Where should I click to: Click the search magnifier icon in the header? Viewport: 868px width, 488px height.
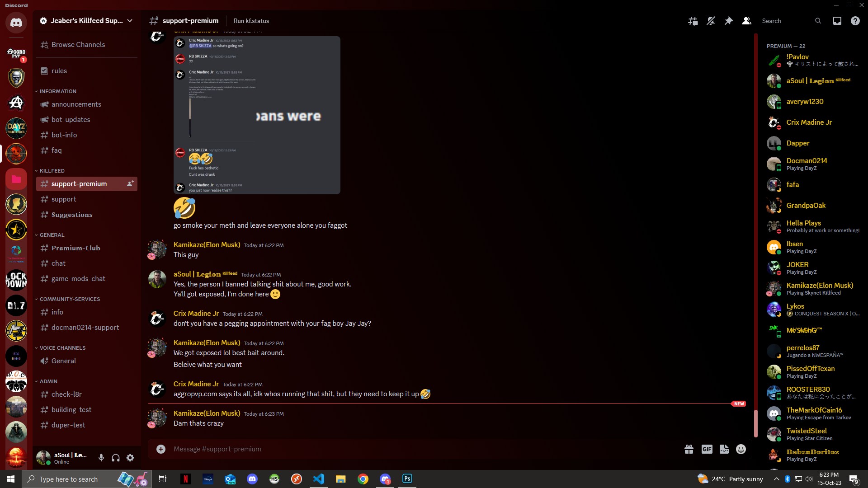click(818, 21)
